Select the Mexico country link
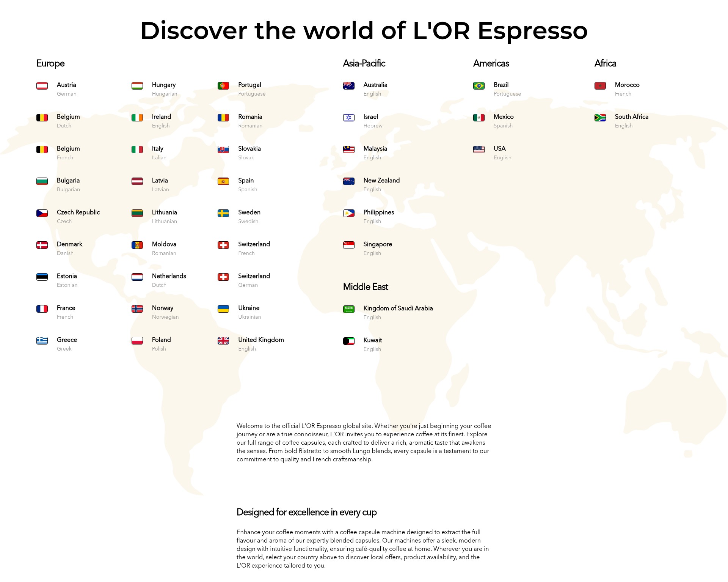Viewport: 728px width, 582px height. (x=494, y=121)
